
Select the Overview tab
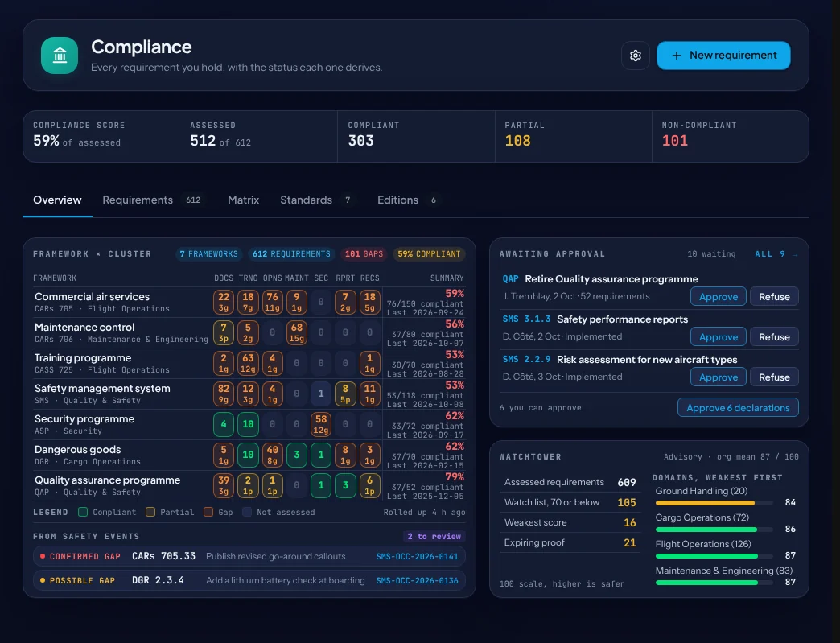pos(57,200)
